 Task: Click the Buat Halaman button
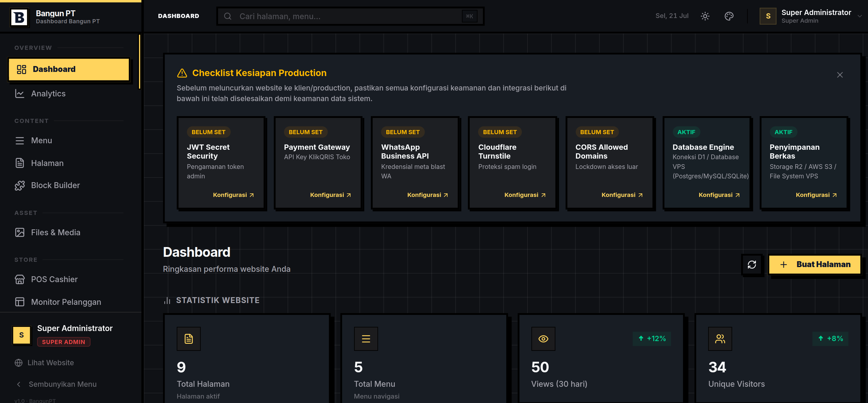pos(814,265)
